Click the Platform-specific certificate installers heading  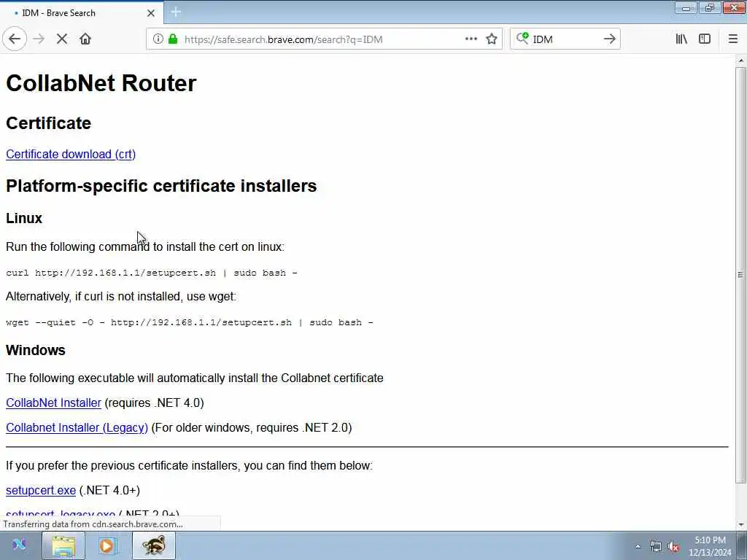(x=161, y=186)
